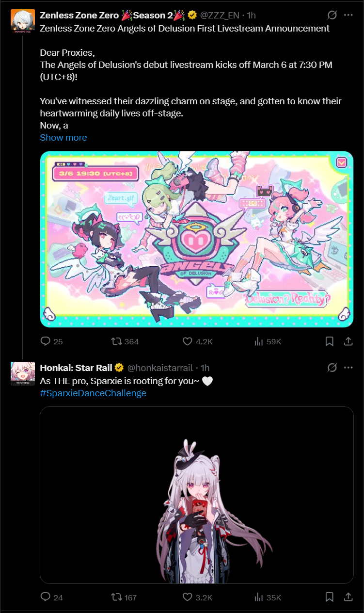This screenshot has width=364, height=613.
Task: Open Grok icon on ZZZ_EN post
Action: 332,15
